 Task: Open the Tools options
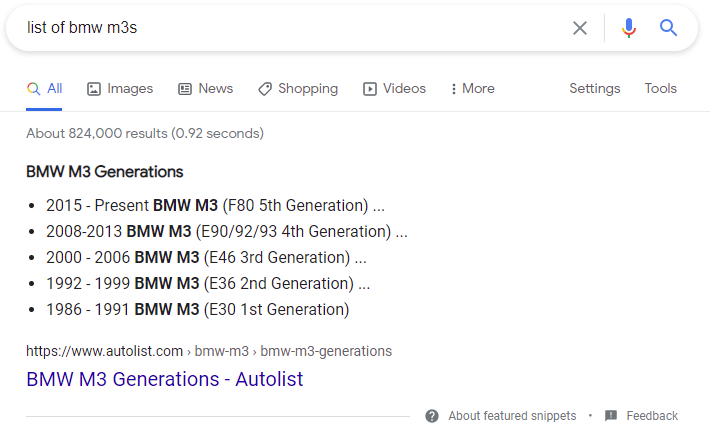[660, 89]
